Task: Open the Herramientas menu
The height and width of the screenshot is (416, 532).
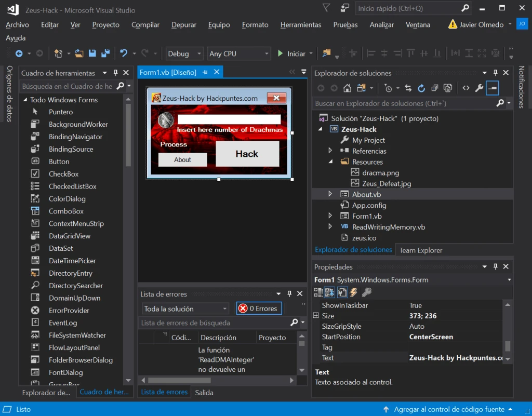Action: [x=301, y=25]
